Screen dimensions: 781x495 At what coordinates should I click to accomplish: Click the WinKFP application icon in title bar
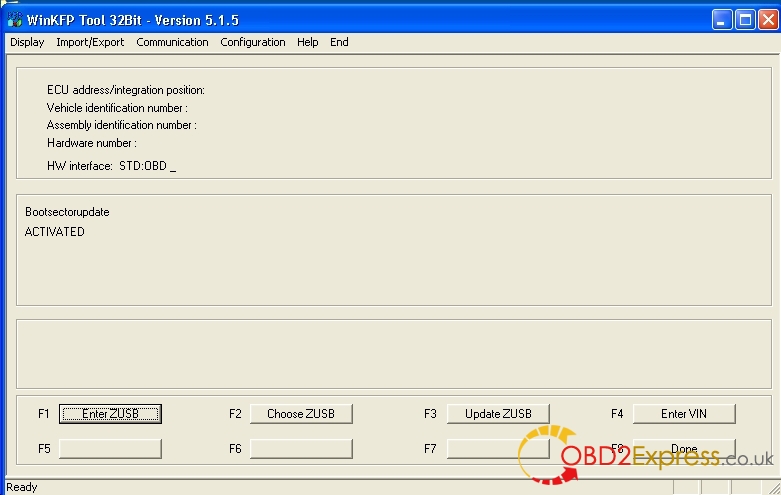click(14, 20)
